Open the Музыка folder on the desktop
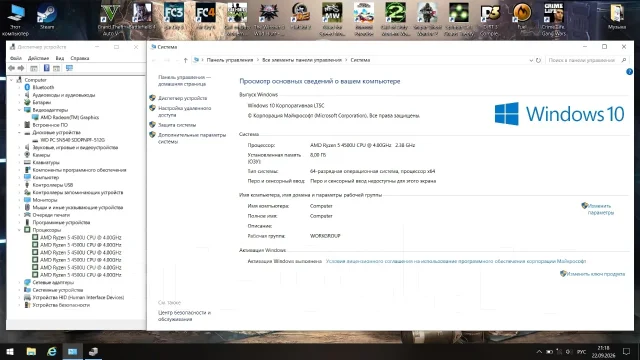The height and width of the screenshot is (360, 640). click(617, 16)
